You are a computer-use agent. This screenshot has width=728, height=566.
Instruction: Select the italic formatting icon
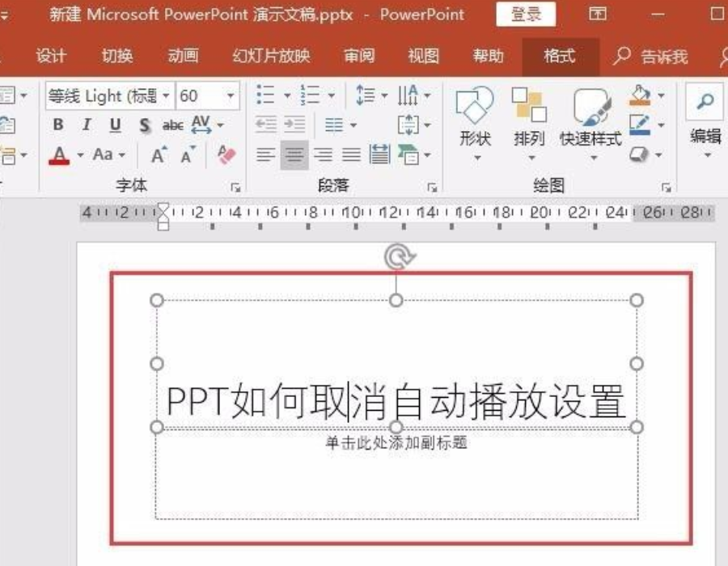tap(86, 125)
